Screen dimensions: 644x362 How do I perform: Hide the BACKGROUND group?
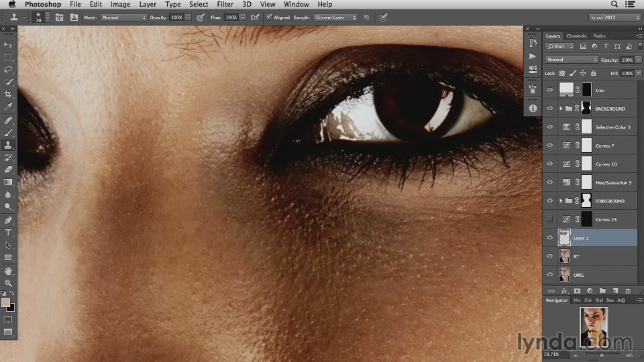[x=549, y=109]
